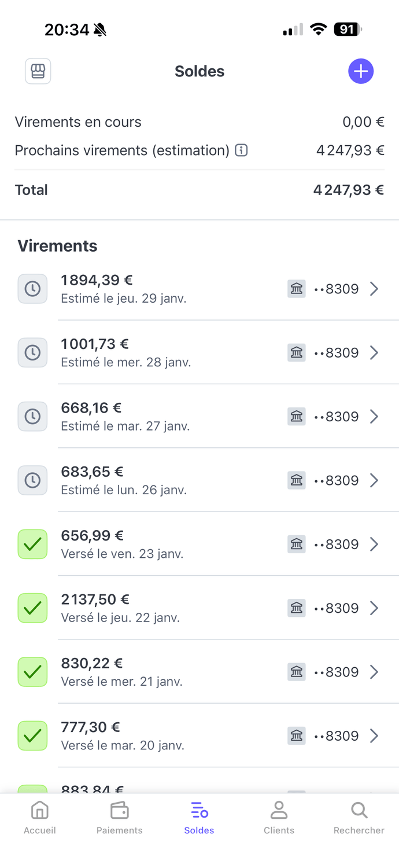Expand the 683,65 € transfer details chevron
The image size is (399, 868).
(374, 480)
